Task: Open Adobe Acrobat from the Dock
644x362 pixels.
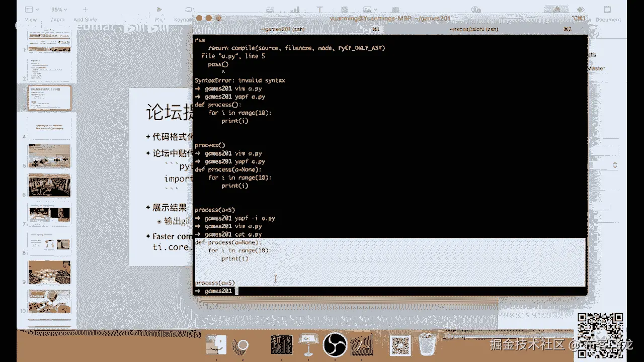Action: click(362, 345)
